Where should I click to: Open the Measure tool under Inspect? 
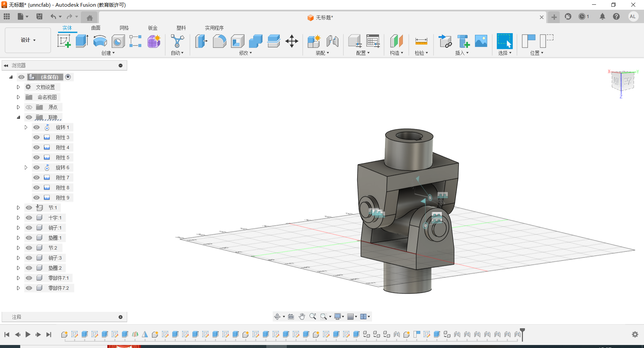click(421, 41)
